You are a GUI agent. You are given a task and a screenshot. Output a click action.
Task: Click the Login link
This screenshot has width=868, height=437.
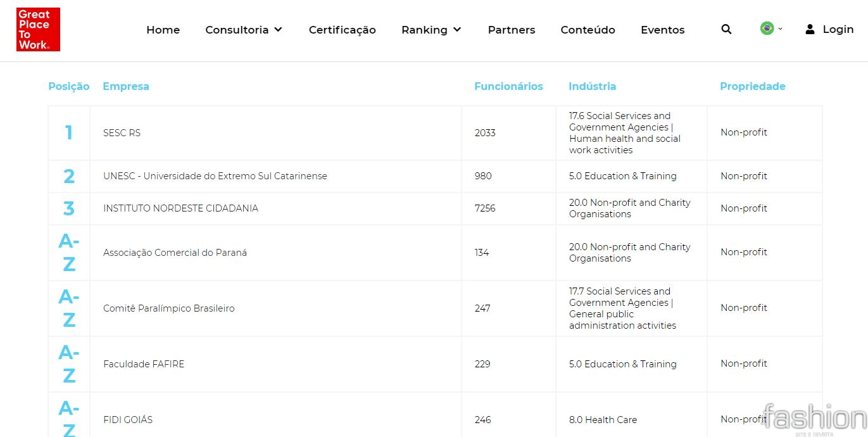point(838,29)
